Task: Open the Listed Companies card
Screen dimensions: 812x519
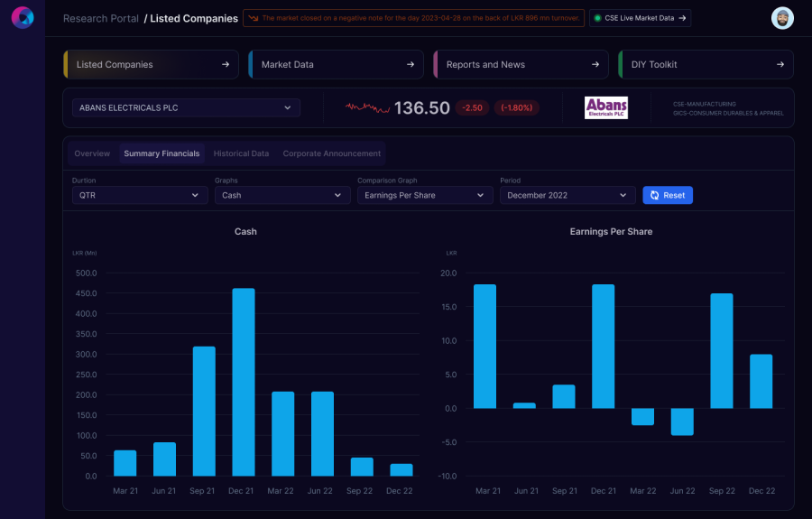Action: [x=151, y=64]
